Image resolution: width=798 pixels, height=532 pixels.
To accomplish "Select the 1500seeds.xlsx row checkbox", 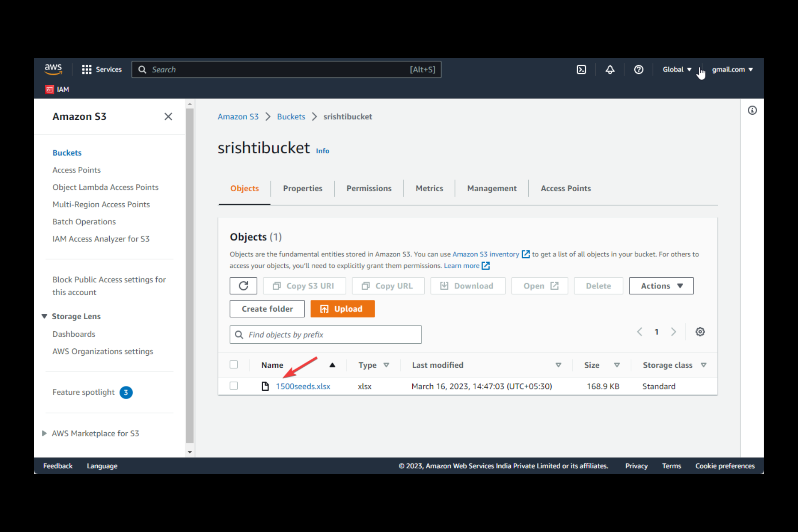I will tap(234, 386).
